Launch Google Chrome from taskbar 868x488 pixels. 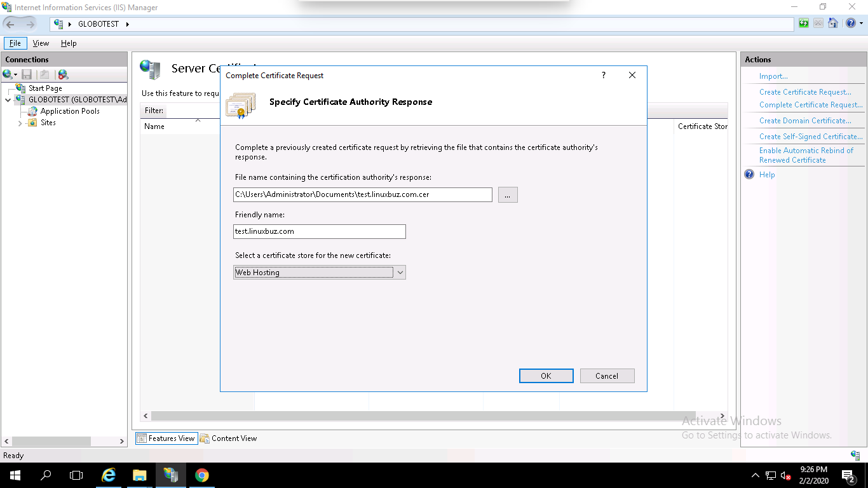202,475
